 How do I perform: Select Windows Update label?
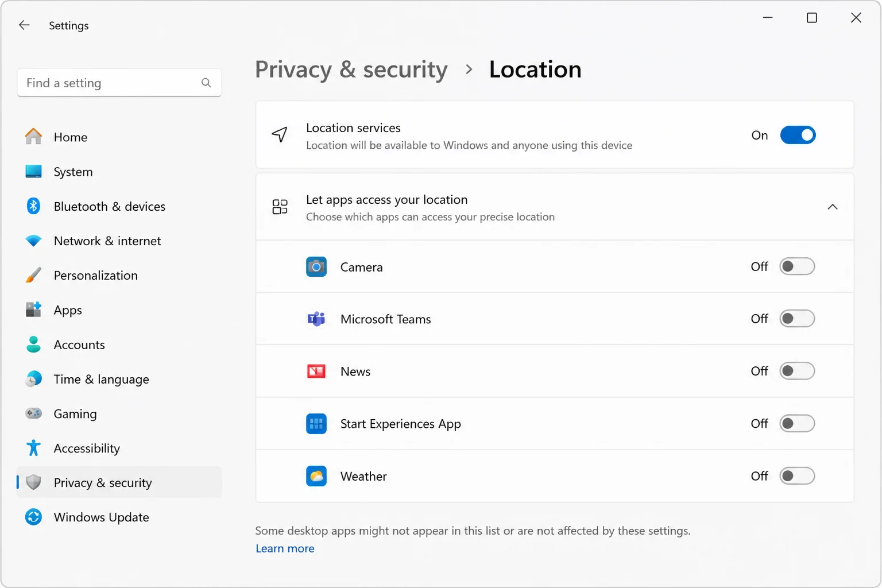point(101,517)
